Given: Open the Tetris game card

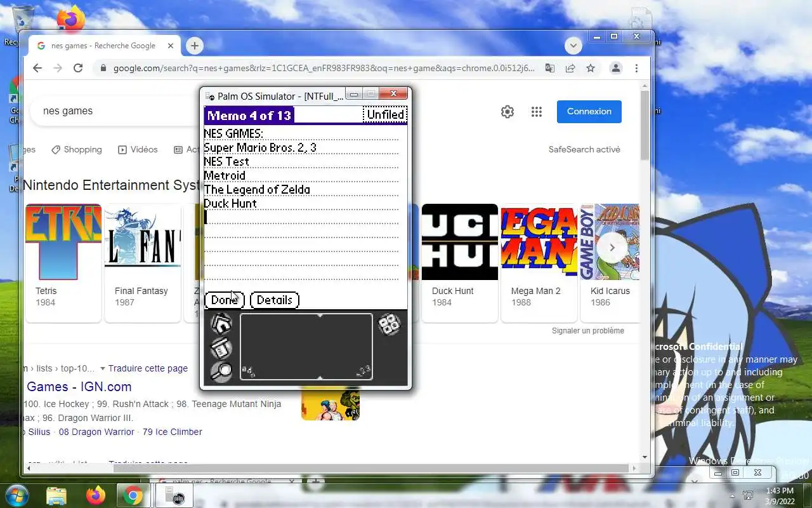Looking at the screenshot, I should [63, 262].
